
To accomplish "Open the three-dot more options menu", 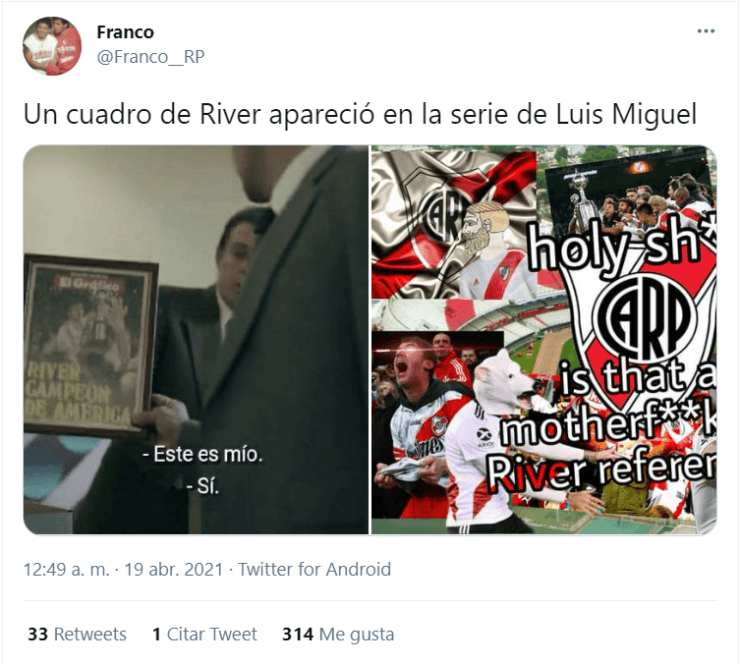I will pyautogui.click(x=706, y=31).
